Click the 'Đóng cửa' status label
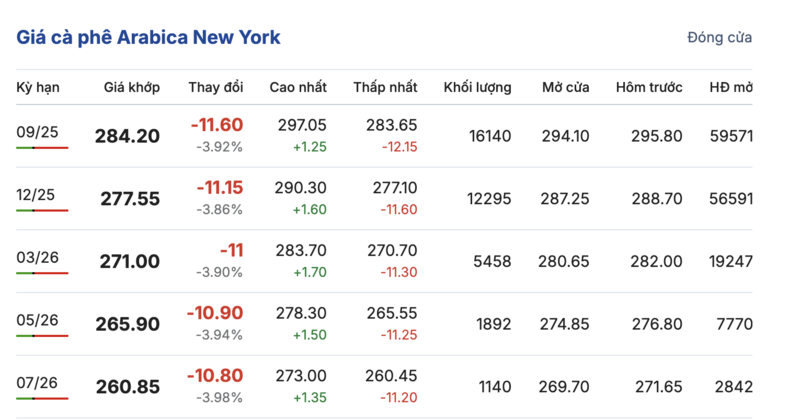Image resolution: width=800 pixels, height=420 pixels. (719, 37)
